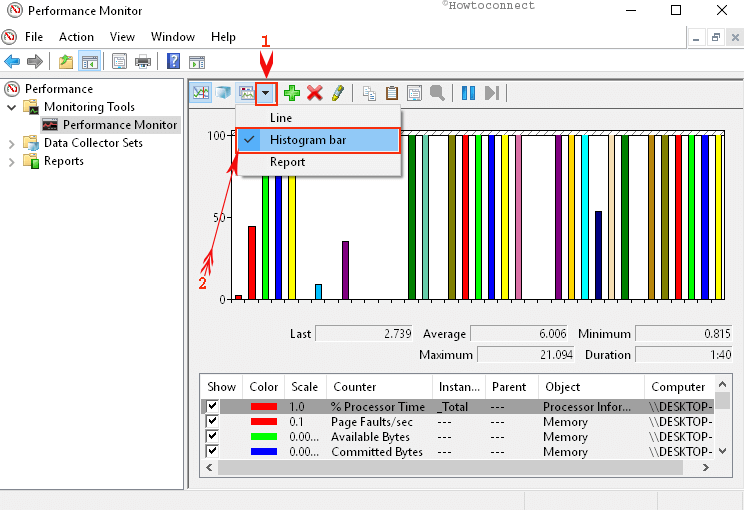Image resolution: width=744 pixels, height=510 pixels.
Task: Click the Forward arrow in the MMC toolbar
Action: point(35,61)
